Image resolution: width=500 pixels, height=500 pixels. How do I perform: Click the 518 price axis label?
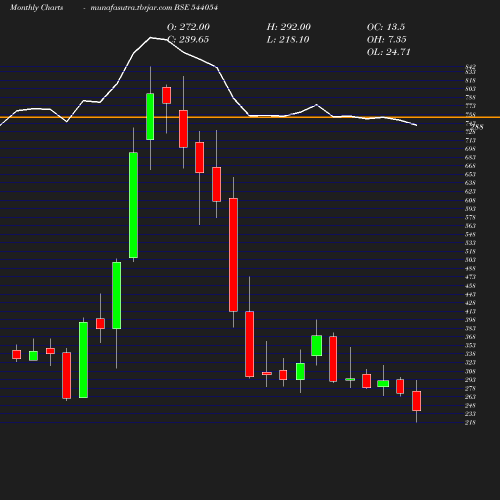coord(470,251)
